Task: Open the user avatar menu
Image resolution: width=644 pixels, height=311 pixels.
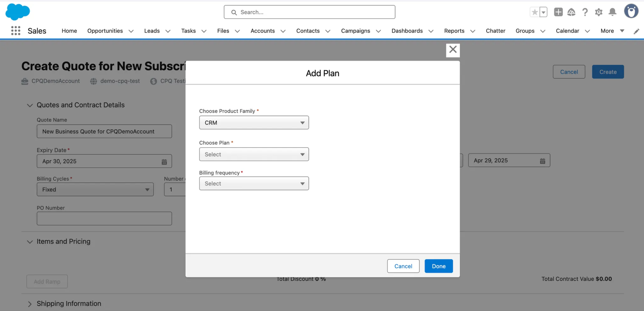Action: [x=631, y=11]
